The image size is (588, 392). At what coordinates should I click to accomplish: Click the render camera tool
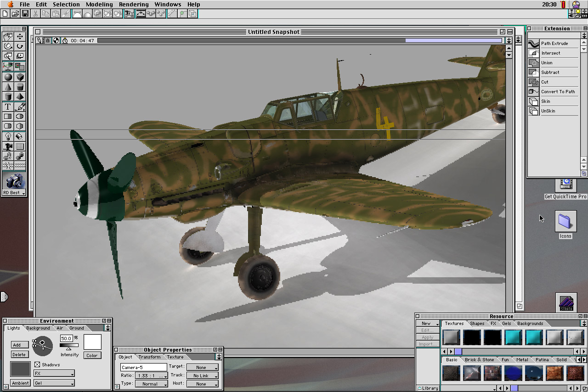(14, 180)
